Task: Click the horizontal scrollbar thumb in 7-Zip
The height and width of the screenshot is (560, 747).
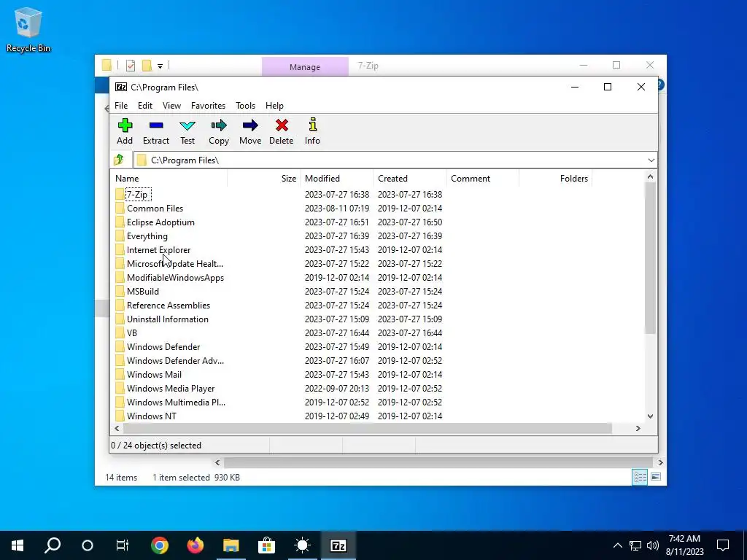Action: pyautogui.click(x=368, y=428)
